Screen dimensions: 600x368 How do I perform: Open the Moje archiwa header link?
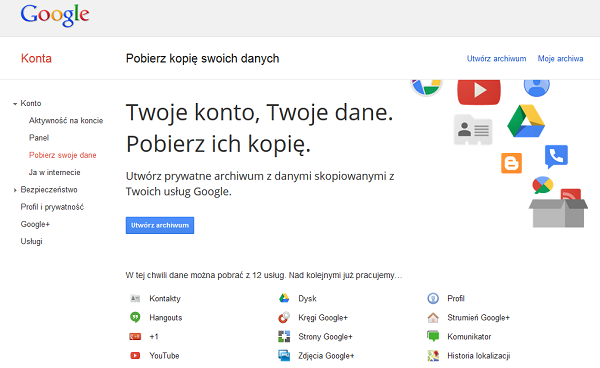click(560, 59)
